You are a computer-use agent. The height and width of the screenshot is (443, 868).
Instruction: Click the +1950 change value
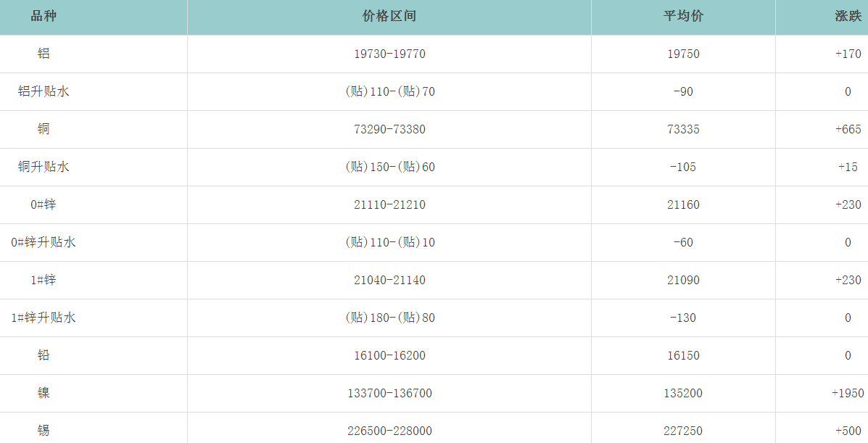tap(848, 394)
